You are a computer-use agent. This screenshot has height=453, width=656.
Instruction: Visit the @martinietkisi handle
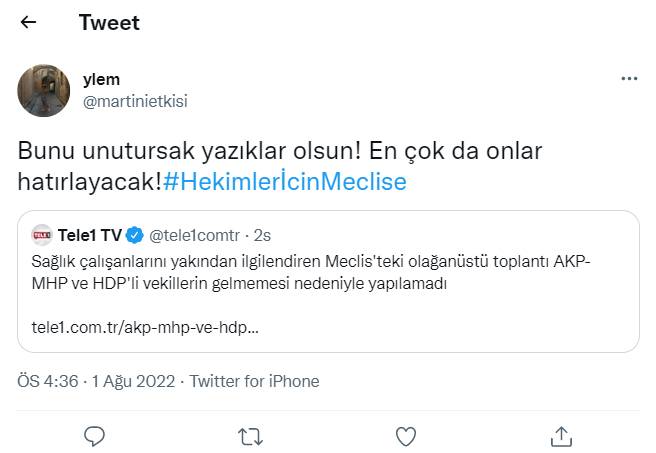134,100
